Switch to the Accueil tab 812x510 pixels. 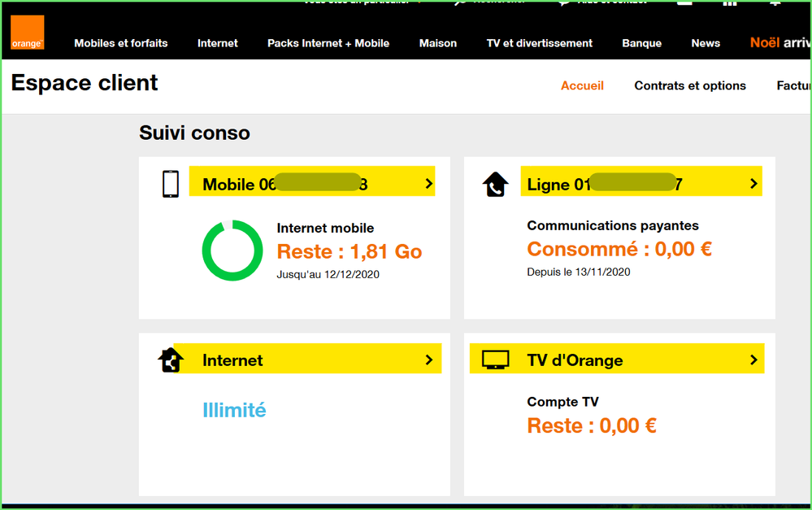pyautogui.click(x=582, y=85)
